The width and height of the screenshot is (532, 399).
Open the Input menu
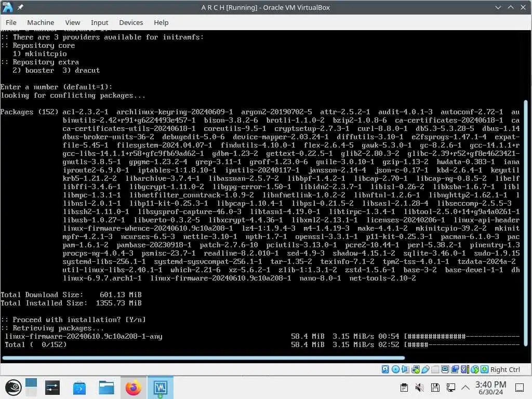click(99, 22)
